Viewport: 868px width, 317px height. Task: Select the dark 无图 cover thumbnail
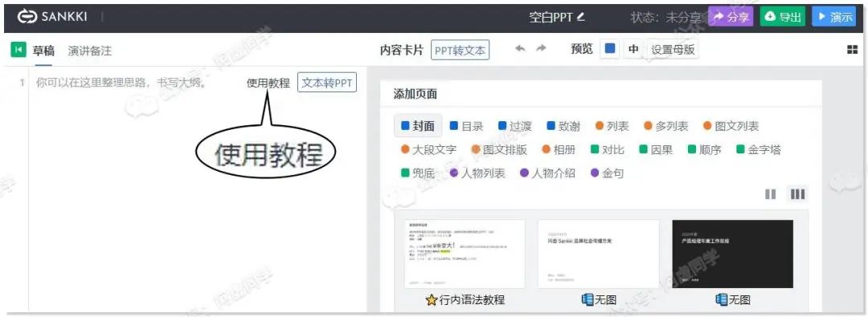732,254
